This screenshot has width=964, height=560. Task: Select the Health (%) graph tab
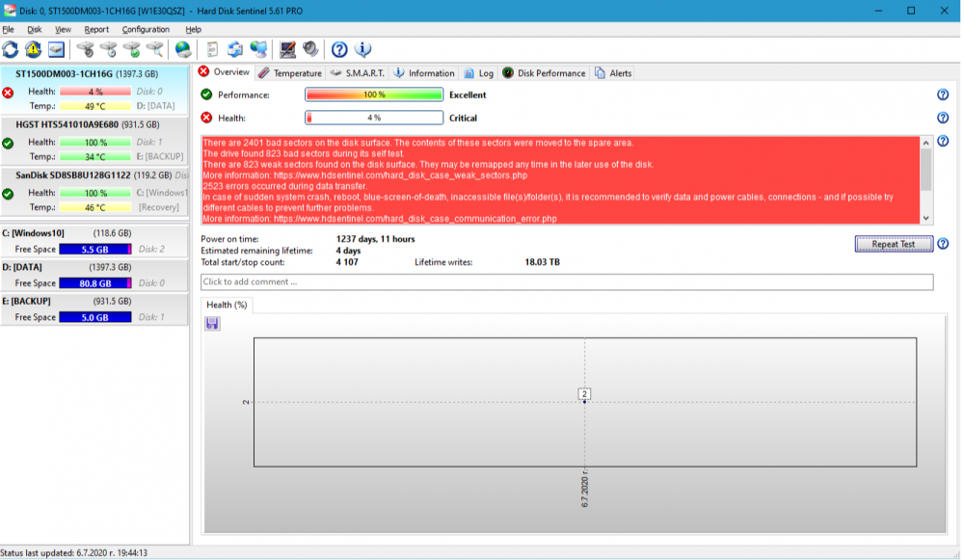[x=227, y=305]
